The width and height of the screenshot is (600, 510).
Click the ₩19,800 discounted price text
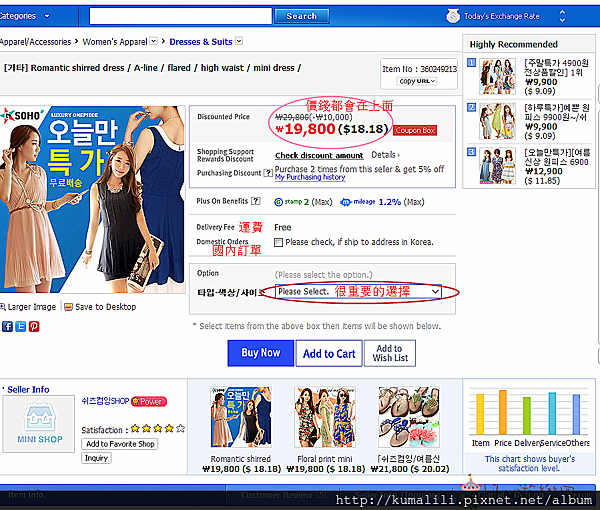tap(305, 129)
